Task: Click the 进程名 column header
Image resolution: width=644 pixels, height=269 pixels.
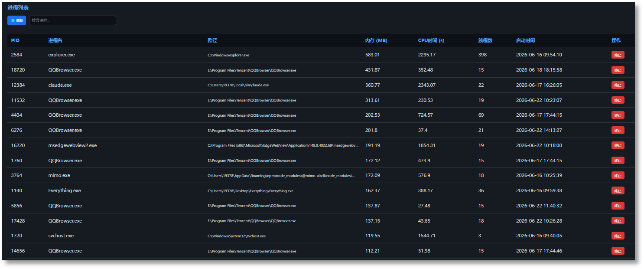Action: [x=55, y=40]
